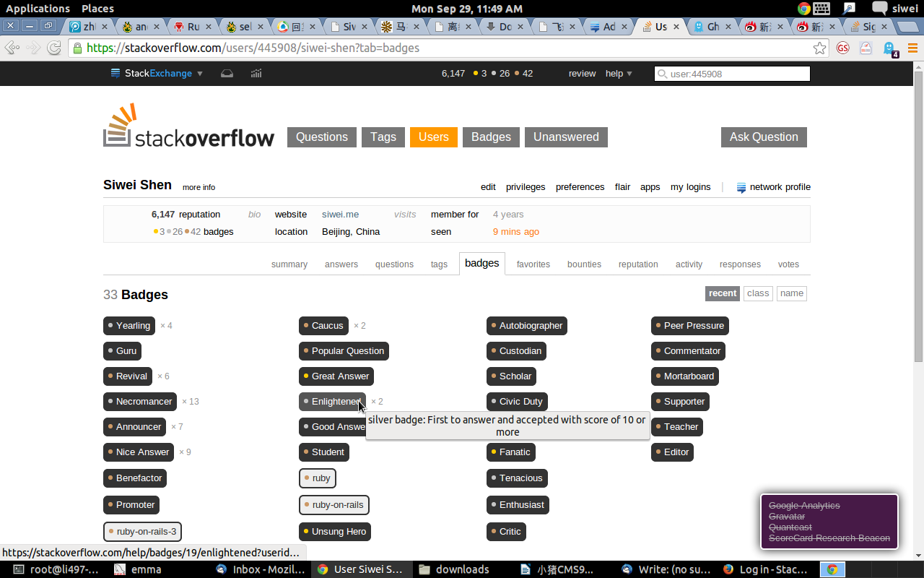Open the siwei.me website link
The height and width of the screenshot is (578, 924).
click(340, 215)
